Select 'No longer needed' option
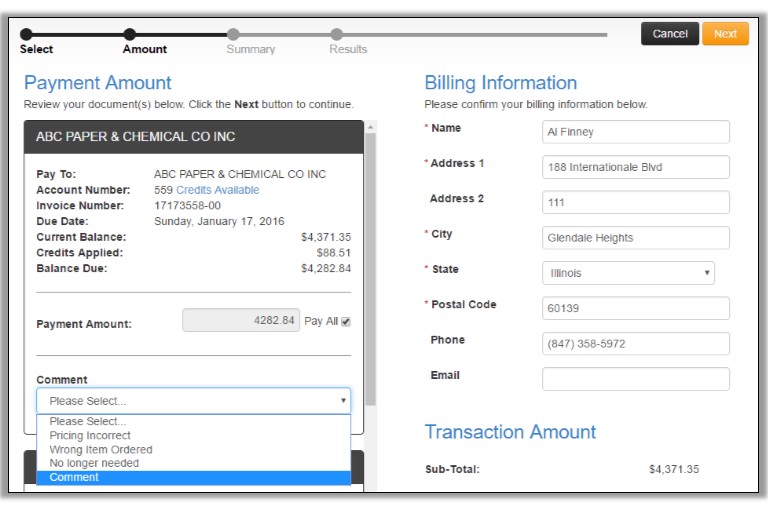This screenshot has width=768, height=511. [x=94, y=464]
